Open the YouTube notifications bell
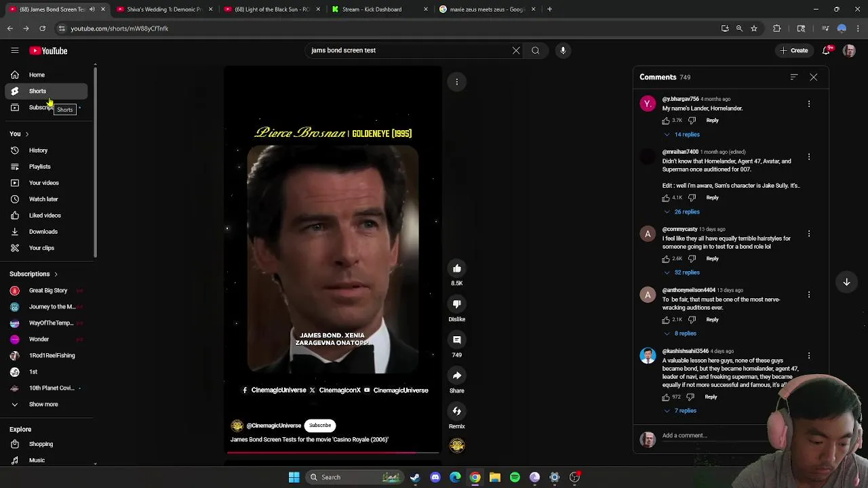Screen dimensions: 868x488 [x=827, y=51]
